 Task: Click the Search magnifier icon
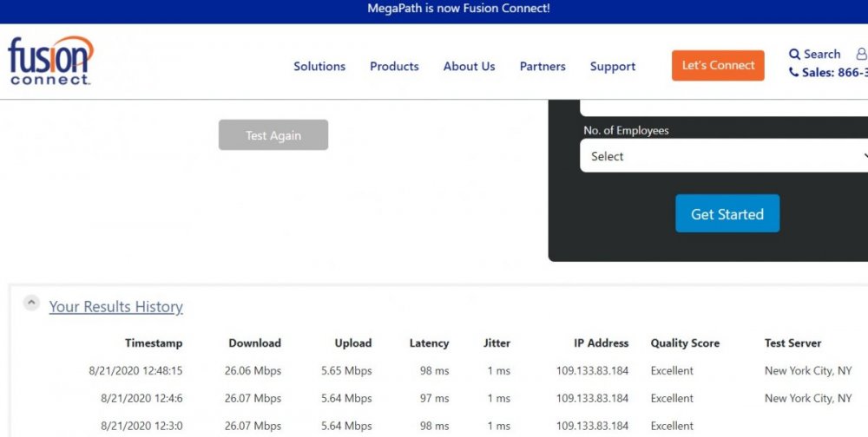tap(794, 55)
